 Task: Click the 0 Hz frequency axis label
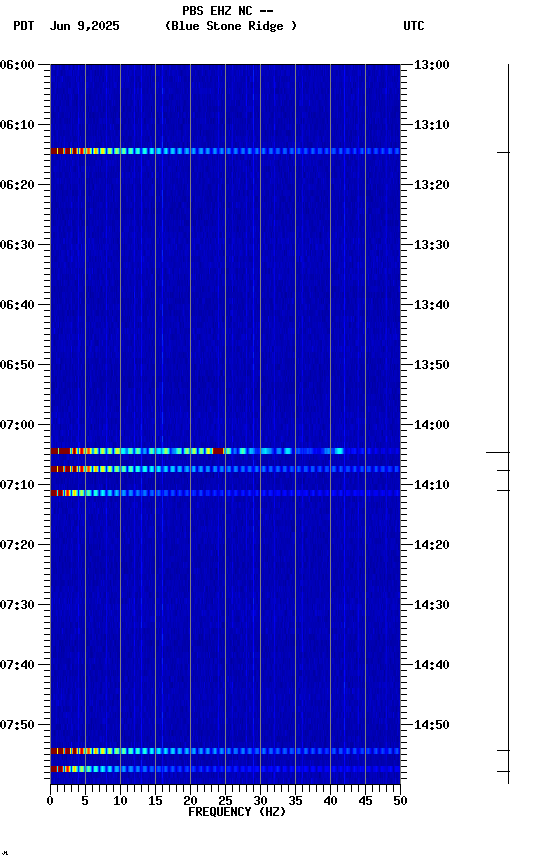[50, 801]
